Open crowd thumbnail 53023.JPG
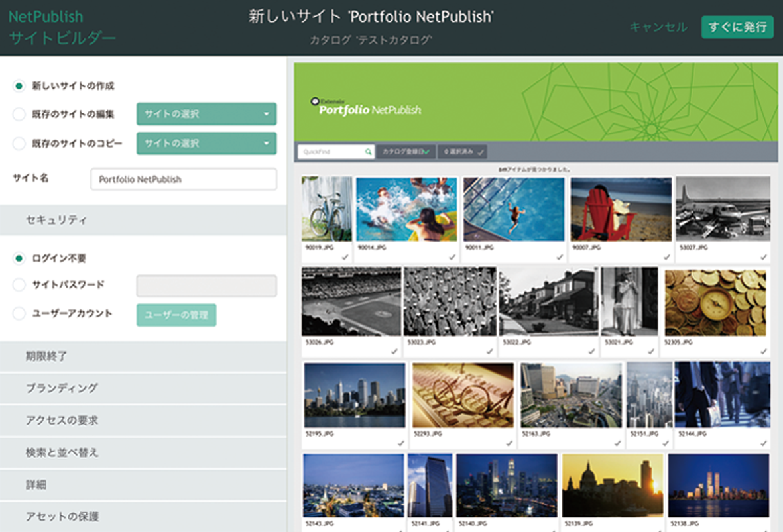Viewport: 783px width, 532px height. [450, 301]
